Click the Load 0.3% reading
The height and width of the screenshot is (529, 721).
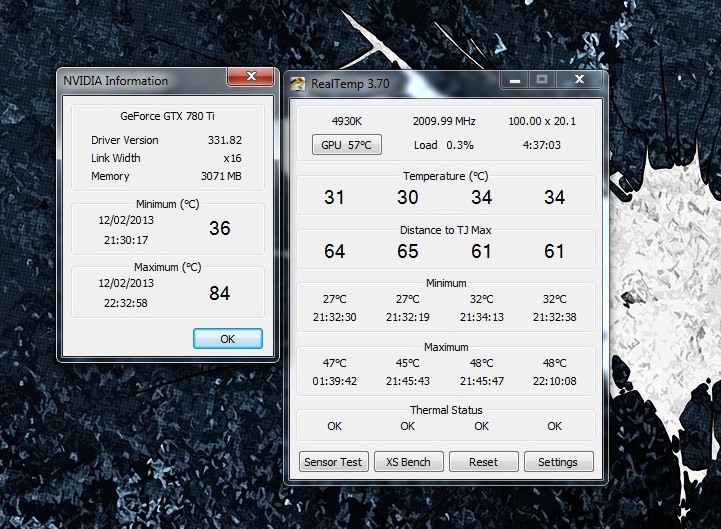(x=444, y=145)
